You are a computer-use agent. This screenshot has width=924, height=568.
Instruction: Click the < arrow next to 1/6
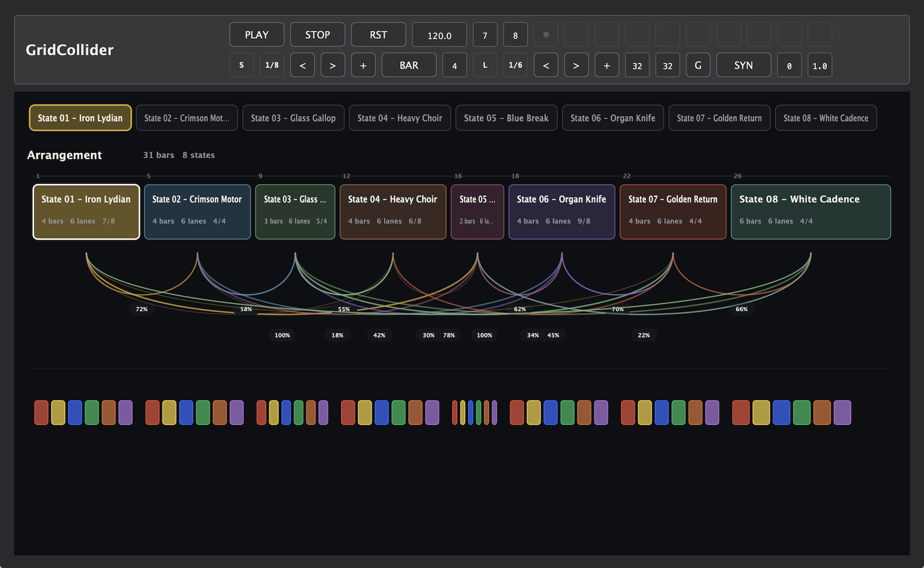point(546,65)
